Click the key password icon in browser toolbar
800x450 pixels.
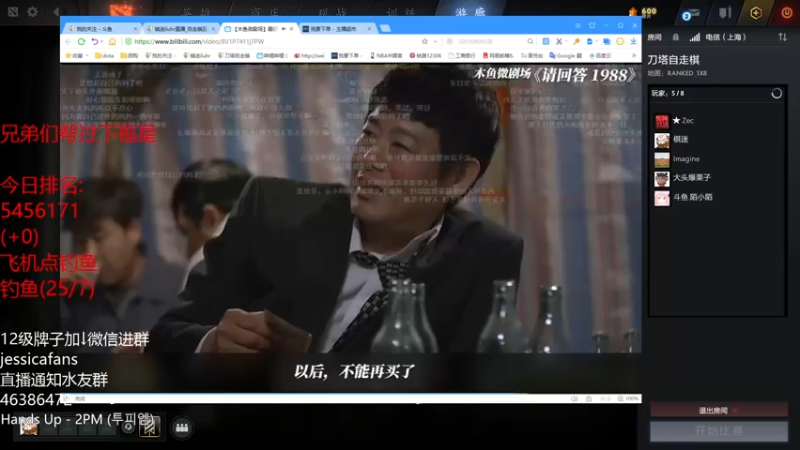577,41
